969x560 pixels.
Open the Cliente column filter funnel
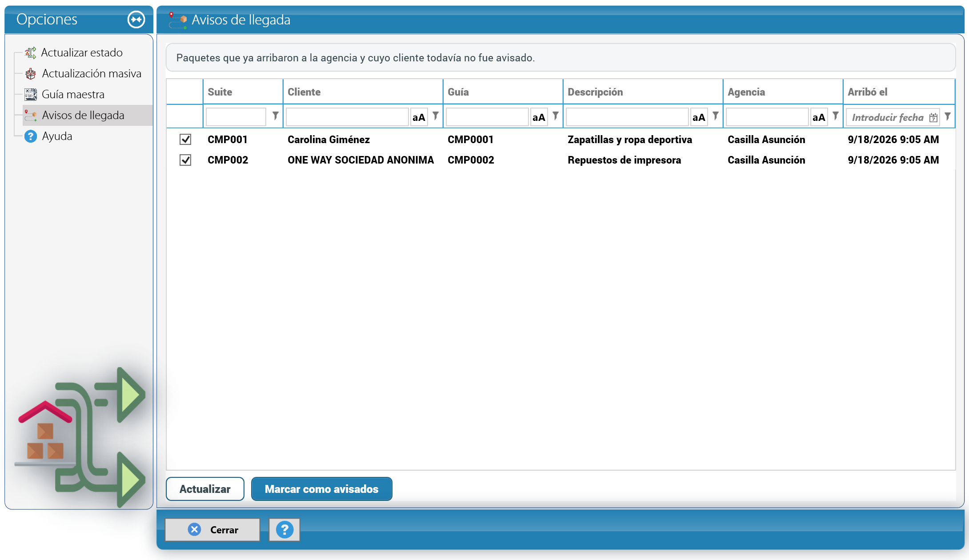click(x=436, y=116)
